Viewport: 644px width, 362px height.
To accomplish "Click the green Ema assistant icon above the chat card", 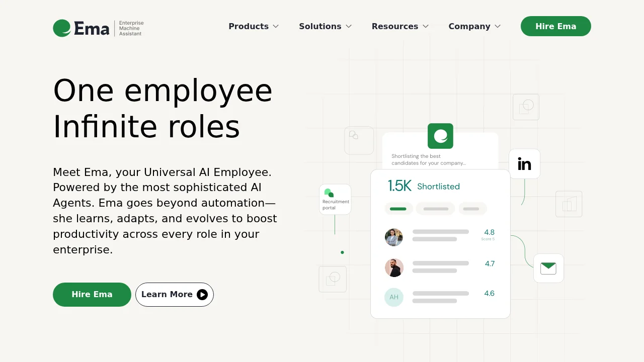I will [x=440, y=136].
